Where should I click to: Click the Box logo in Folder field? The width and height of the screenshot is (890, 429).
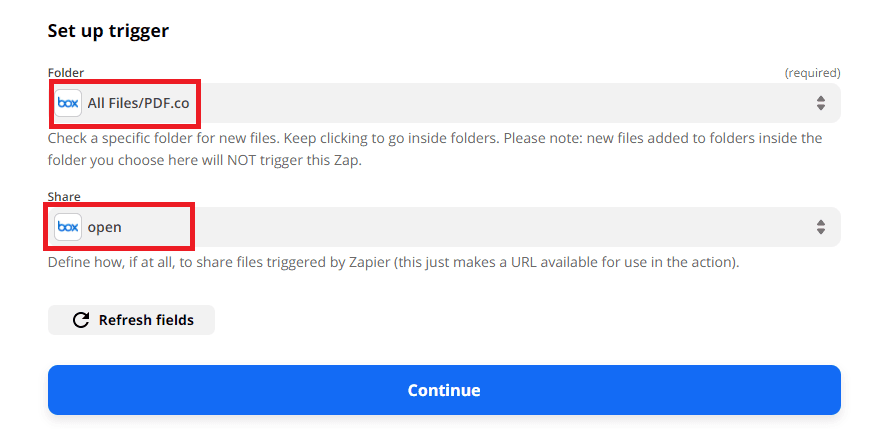(68, 103)
